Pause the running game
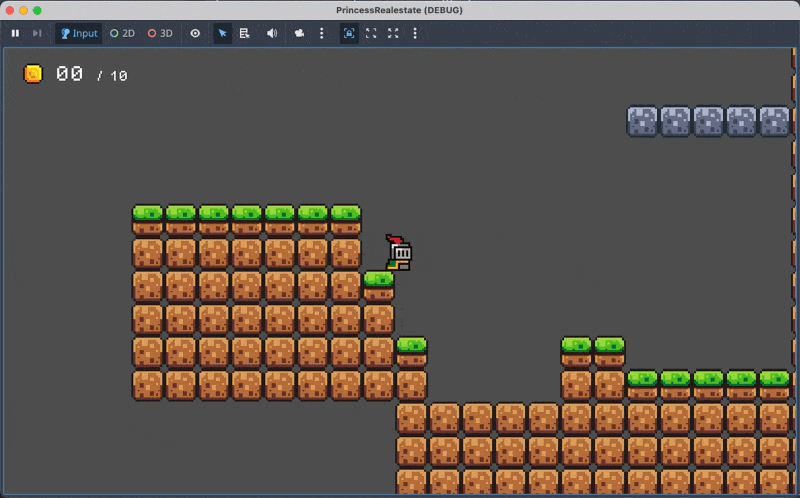 [15, 33]
